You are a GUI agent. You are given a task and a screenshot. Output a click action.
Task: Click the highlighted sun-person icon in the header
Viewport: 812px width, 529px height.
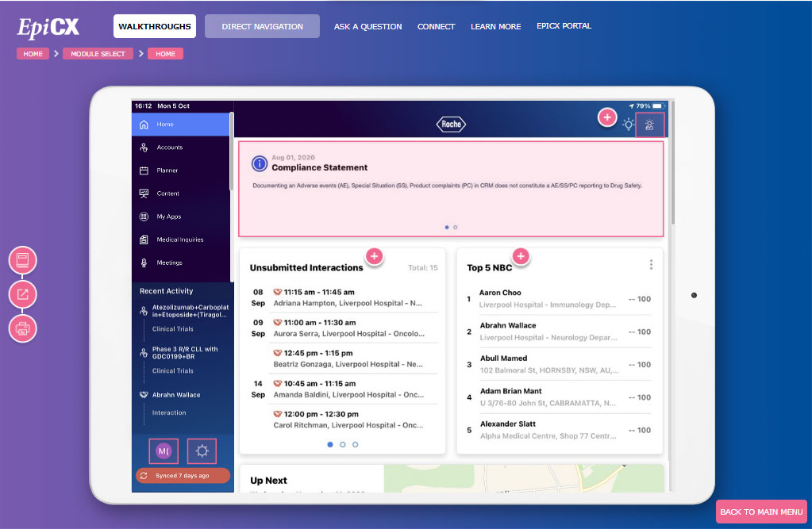(x=649, y=125)
